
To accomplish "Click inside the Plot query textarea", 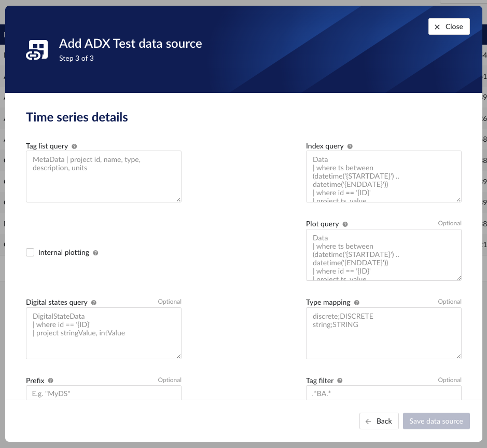I will (x=384, y=254).
